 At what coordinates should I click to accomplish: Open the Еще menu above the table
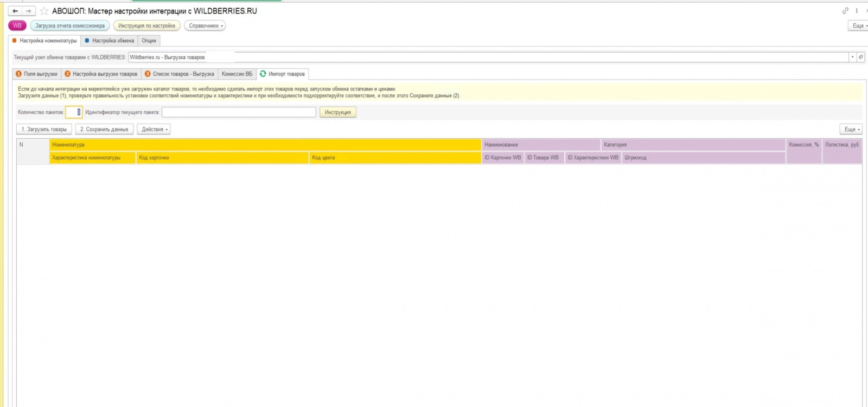click(851, 130)
